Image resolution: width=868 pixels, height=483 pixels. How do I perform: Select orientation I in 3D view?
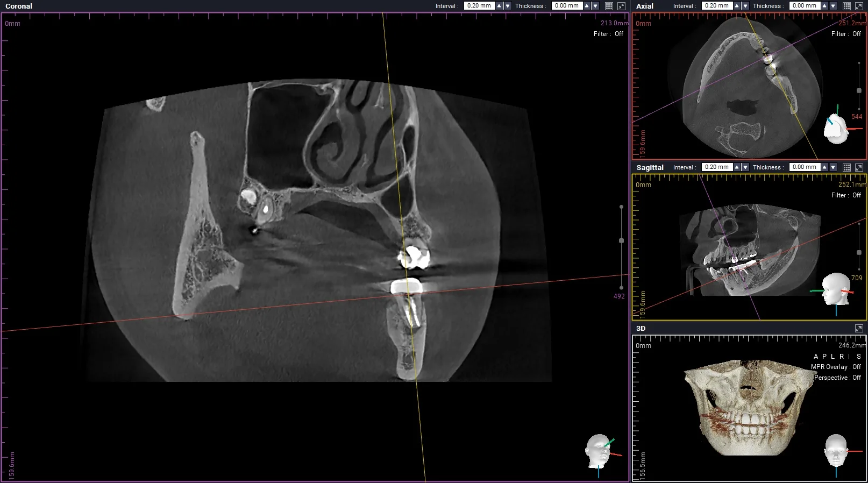click(849, 357)
